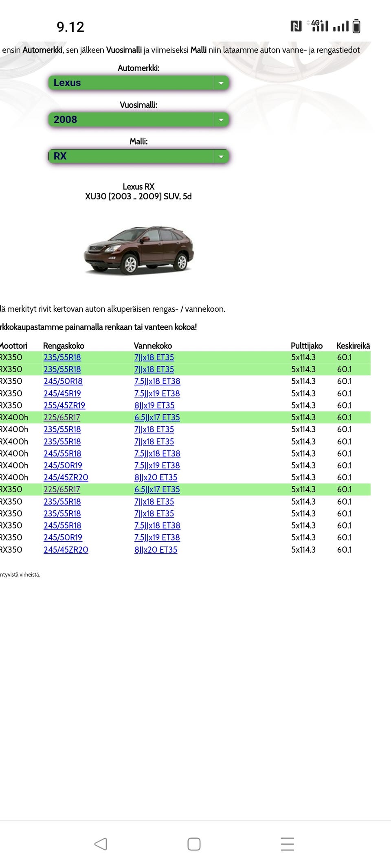Viewport: 391px width, 868px height.
Task: Open tire size 255/45ZR19 link
Action: 64,405
